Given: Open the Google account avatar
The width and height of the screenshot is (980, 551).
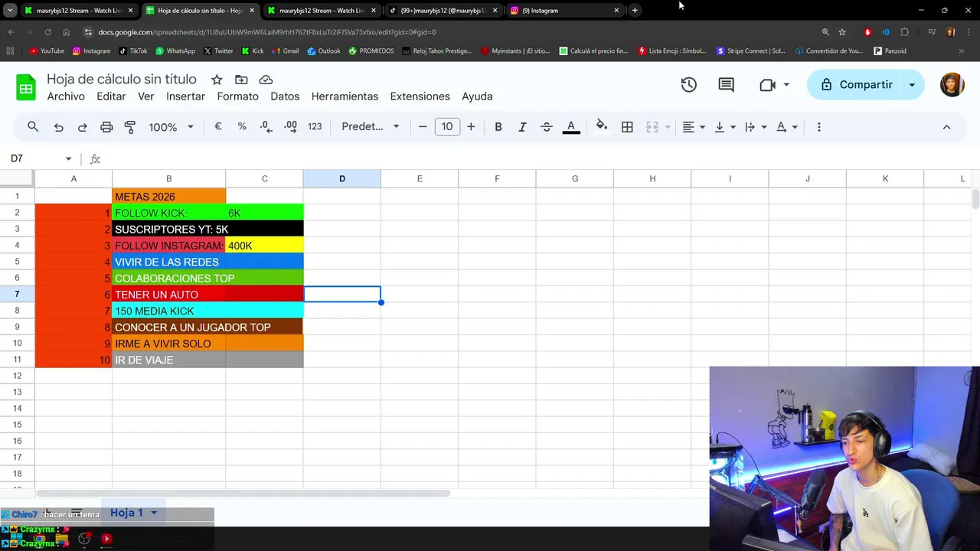Looking at the screenshot, I should click(x=952, y=85).
